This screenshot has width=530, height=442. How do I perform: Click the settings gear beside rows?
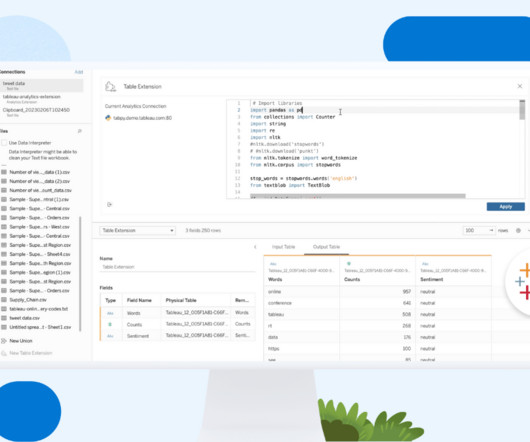[518, 230]
